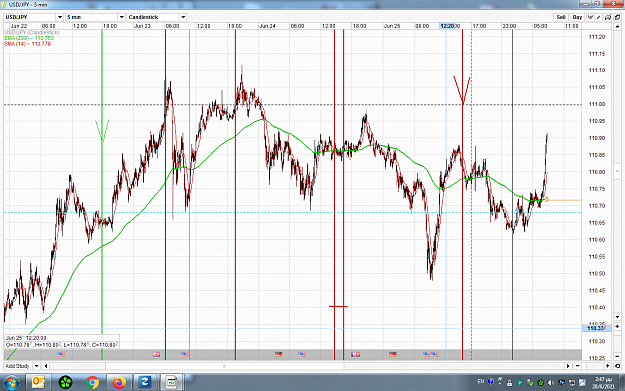Click the time axis scroll left arrow
The image size is (625, 391).
(46, 366)
